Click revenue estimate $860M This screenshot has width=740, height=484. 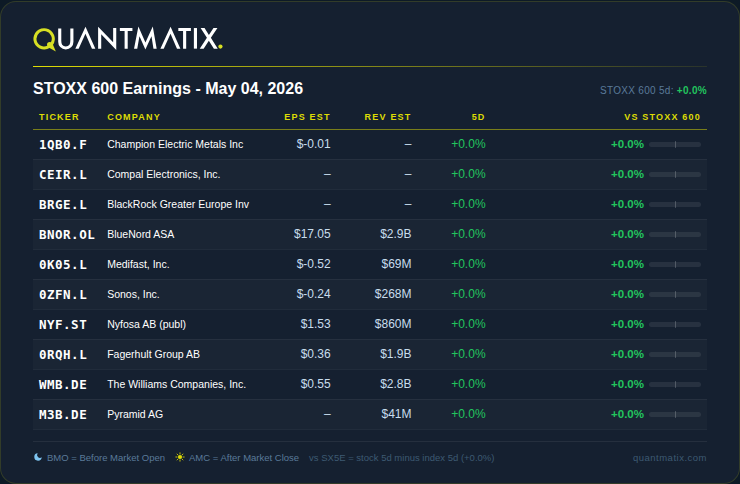coord(393,324)
